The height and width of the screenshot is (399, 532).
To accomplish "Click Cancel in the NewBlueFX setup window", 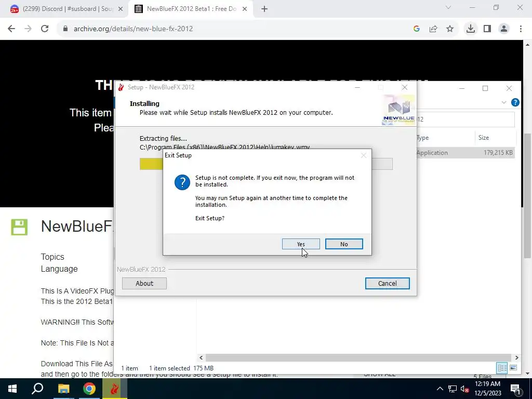I will [387, 283].
